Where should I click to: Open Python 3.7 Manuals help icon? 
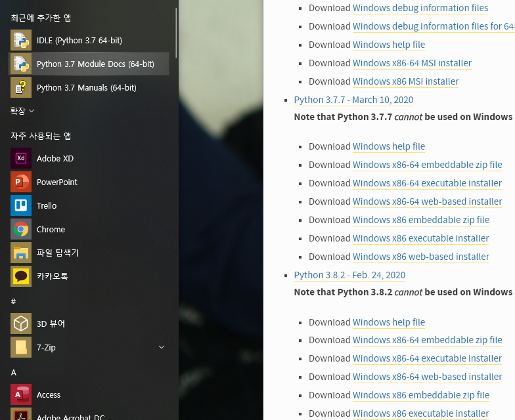21,87
